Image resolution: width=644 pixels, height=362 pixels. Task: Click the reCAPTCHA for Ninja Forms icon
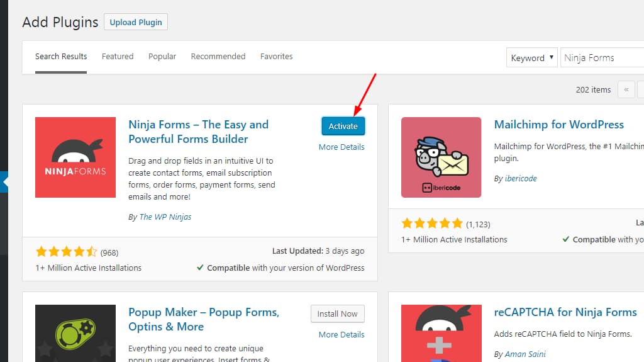pos(441,333)
